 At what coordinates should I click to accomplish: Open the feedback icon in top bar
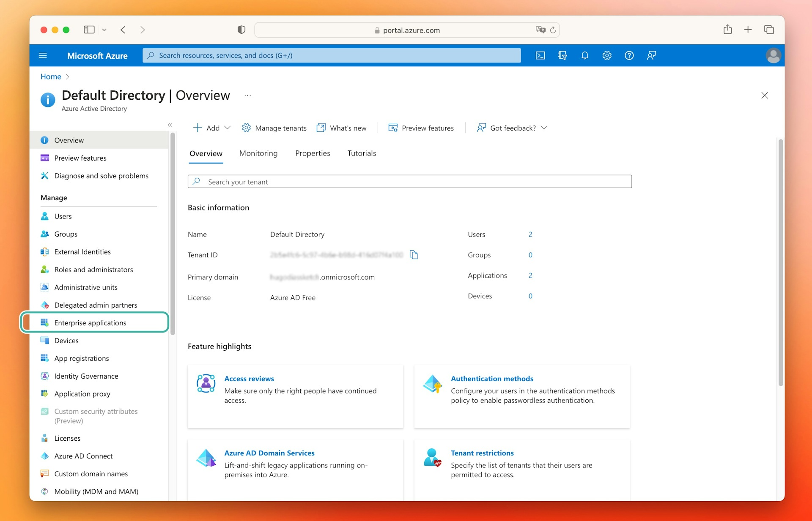click(651, 55)
